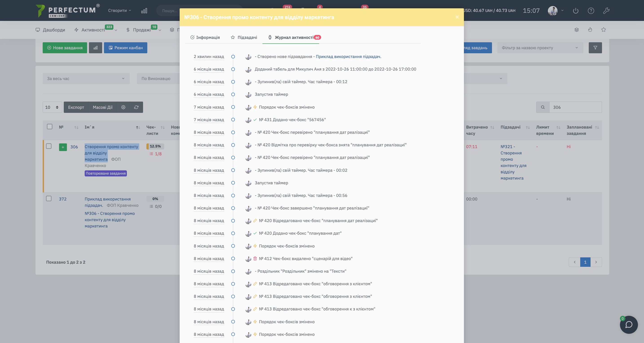Click the wrench settings icon in header
Screen dimensions: 644x343
(x=606, y=11)
